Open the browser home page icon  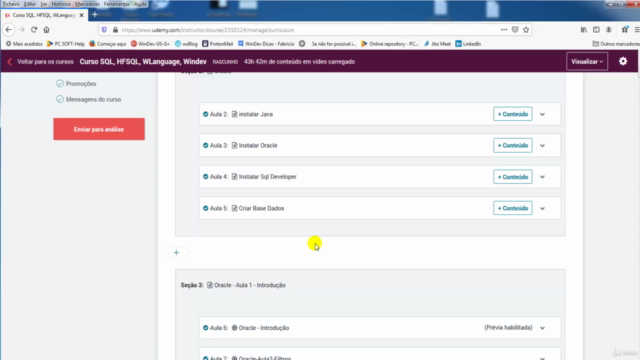coord(47,30)
